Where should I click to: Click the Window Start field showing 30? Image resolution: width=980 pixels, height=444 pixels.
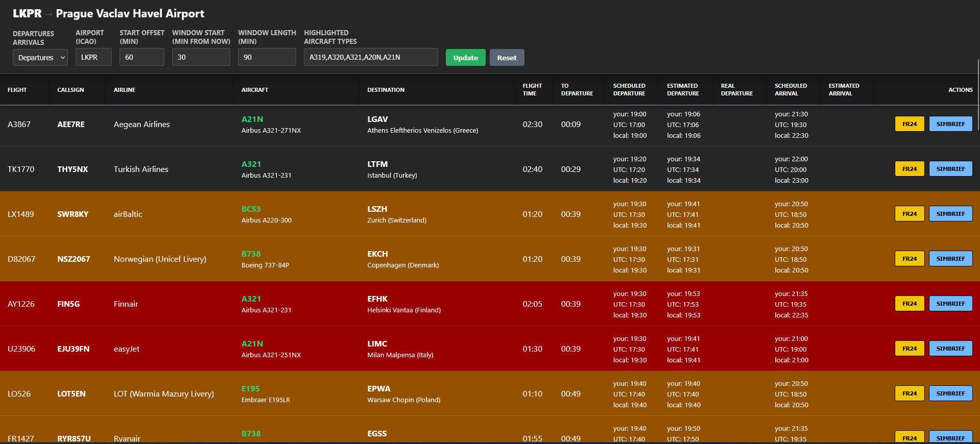(201, 57)
